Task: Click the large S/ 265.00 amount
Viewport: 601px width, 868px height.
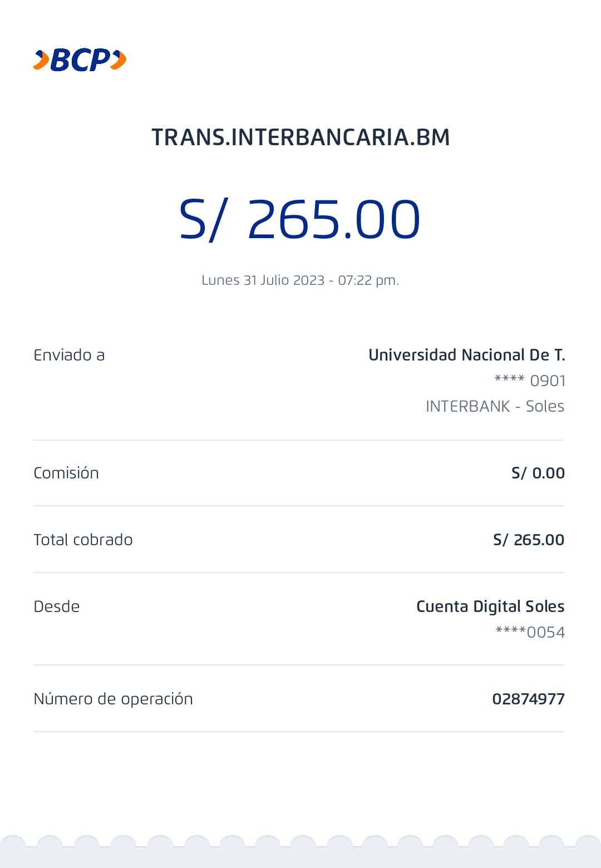Action: (300, 220)
